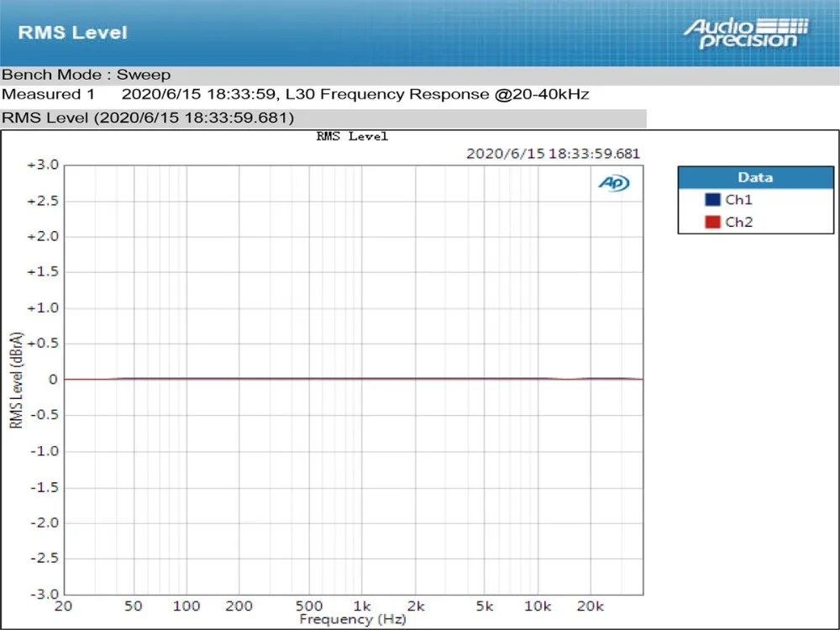This screenshot has height=630, width=840.
Task: Click the Data legend header
Action: point(755,177)
